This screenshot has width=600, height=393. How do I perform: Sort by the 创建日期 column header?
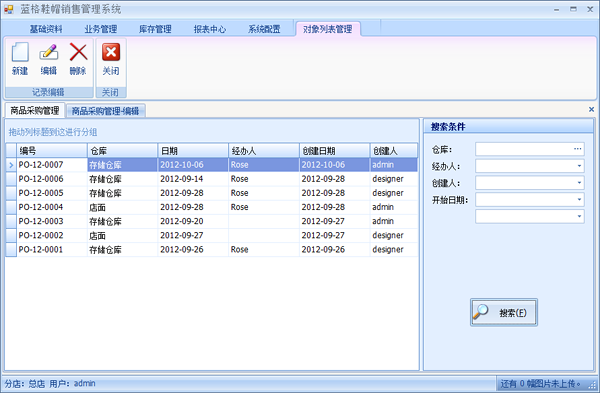(334, 151)
